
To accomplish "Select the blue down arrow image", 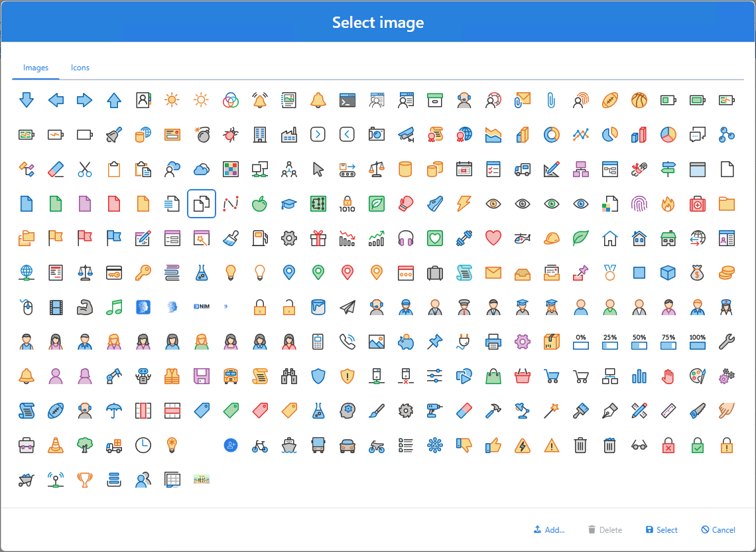I will click(27, 100).
